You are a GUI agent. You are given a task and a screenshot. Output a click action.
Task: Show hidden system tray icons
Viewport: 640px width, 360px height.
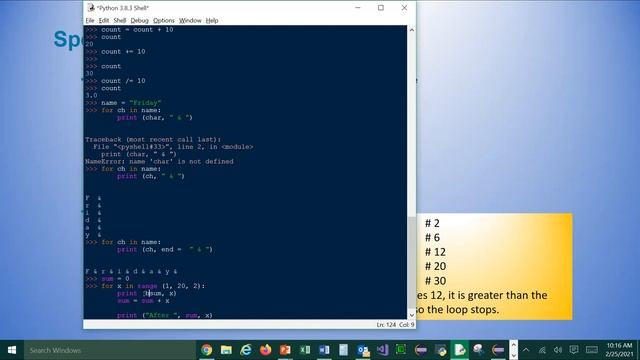pos(526,350)
